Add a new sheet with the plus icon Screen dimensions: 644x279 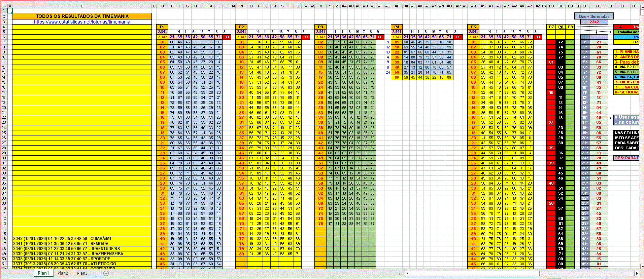point(106,273)
